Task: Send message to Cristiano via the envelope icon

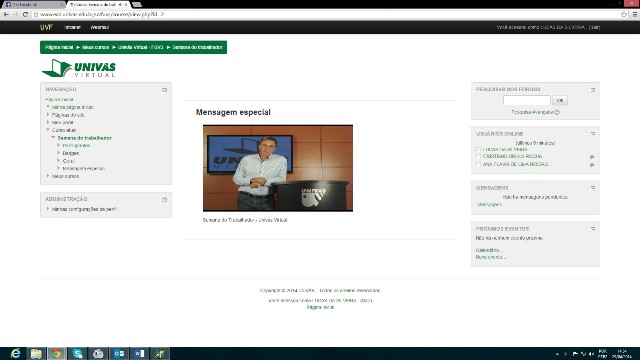Action: coord(592,157)
